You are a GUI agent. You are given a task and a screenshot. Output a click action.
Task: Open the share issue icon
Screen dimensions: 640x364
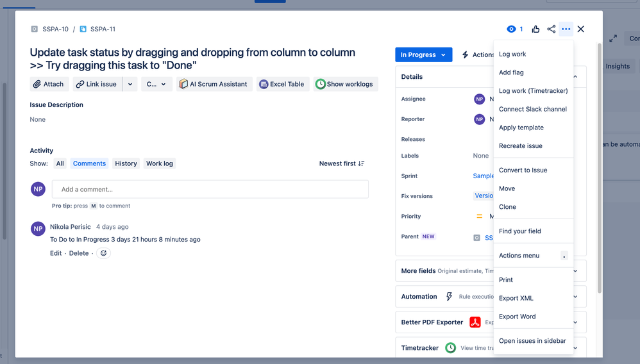click(551, 29)
